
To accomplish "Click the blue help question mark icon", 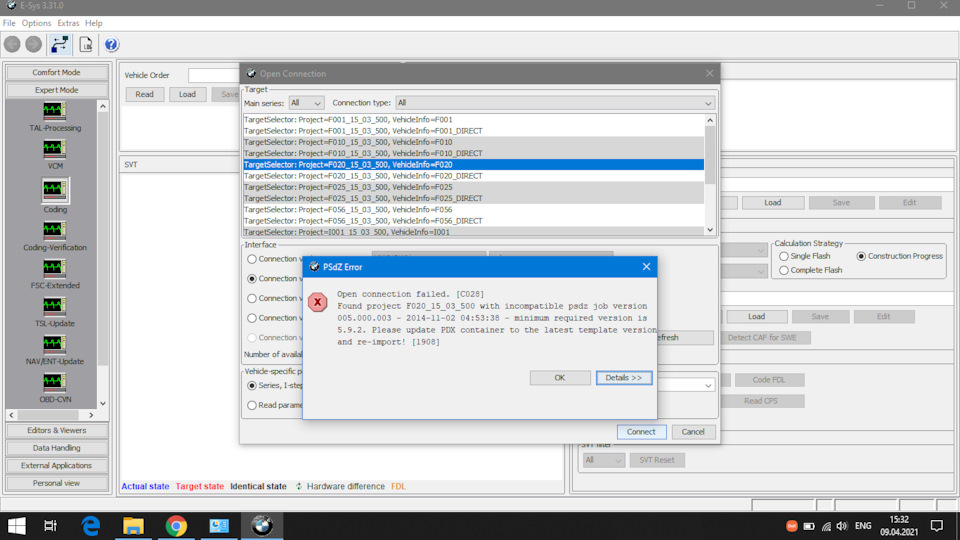I will 111,45.
